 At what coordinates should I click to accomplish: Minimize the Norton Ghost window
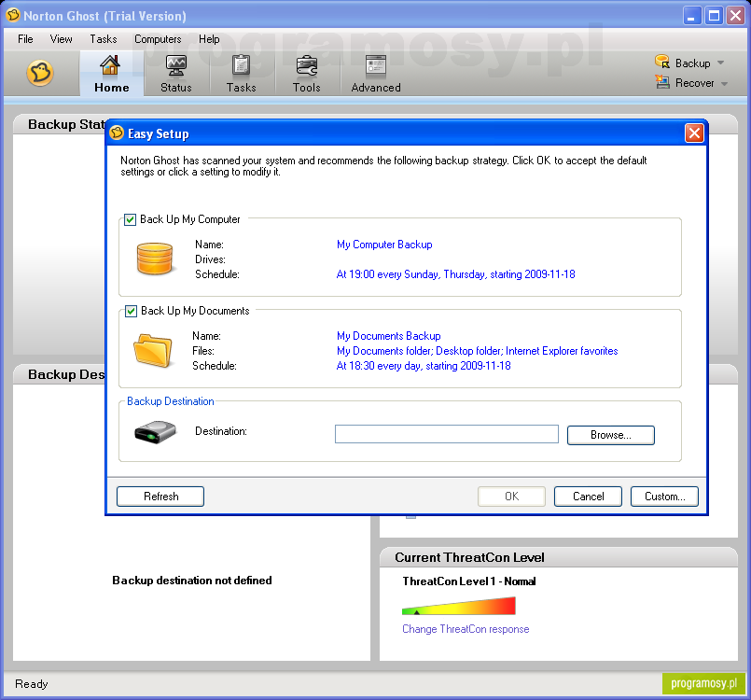pos(691,16)
